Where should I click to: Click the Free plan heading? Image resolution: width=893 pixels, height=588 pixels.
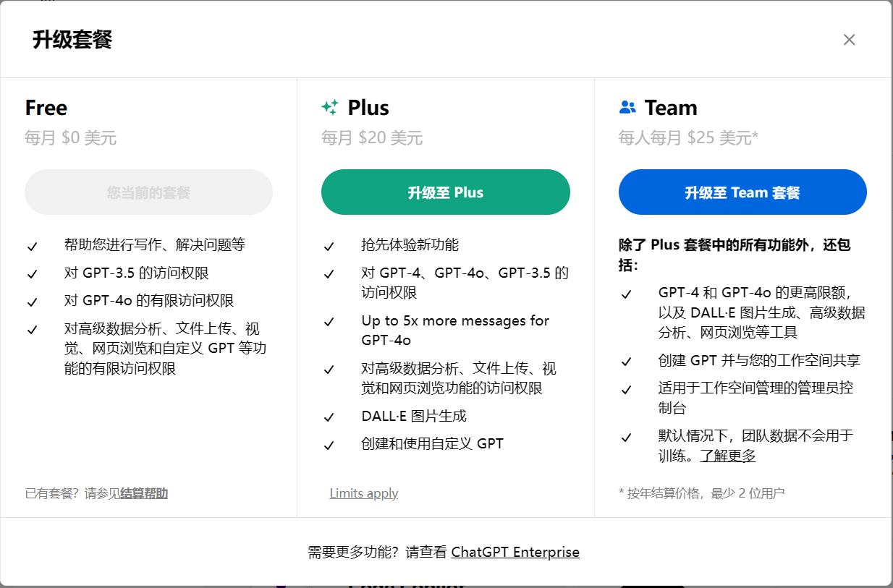pos(46,108)
